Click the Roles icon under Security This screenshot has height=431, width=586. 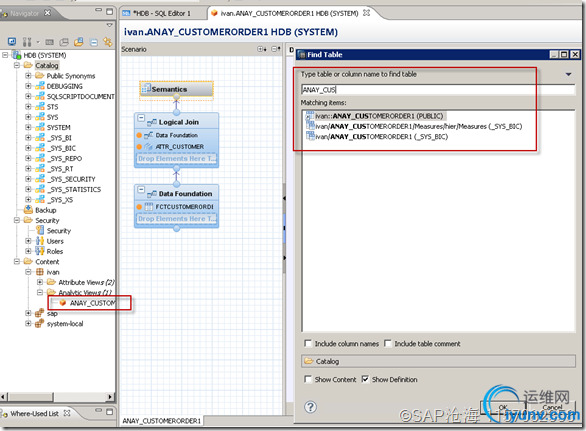pyautogui.click(x=40, y=251)
